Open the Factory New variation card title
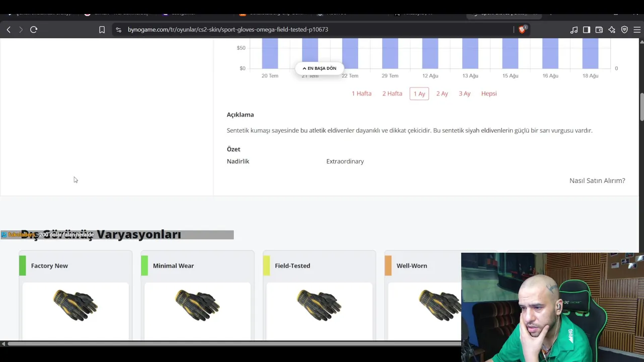 pyautogui.click(x=49, y=265)
